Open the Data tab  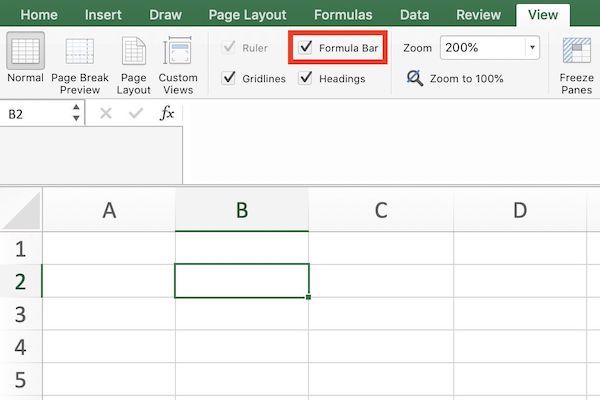click(414, 15)
